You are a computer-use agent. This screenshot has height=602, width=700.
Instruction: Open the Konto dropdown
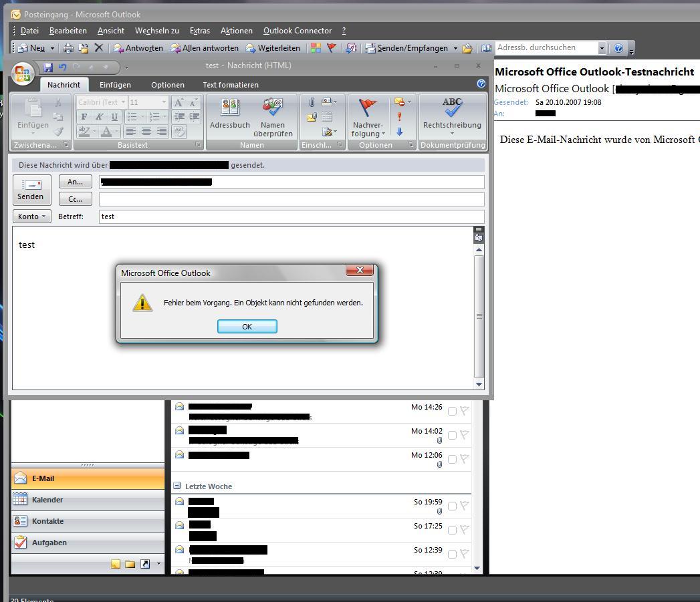pos(31,216)
